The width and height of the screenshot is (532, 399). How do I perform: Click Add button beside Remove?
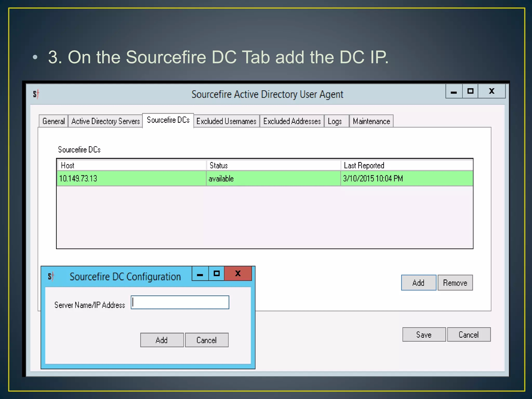click(x=418, y=283)
